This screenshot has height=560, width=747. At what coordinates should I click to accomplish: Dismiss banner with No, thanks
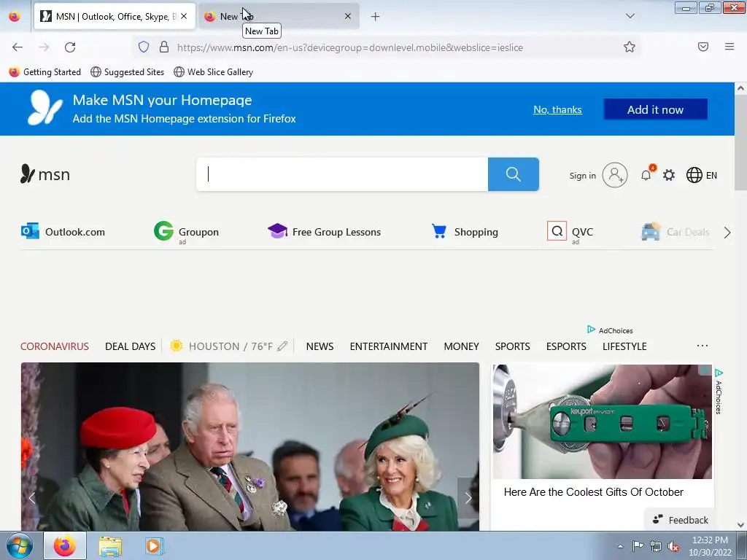tap(557, 109)
